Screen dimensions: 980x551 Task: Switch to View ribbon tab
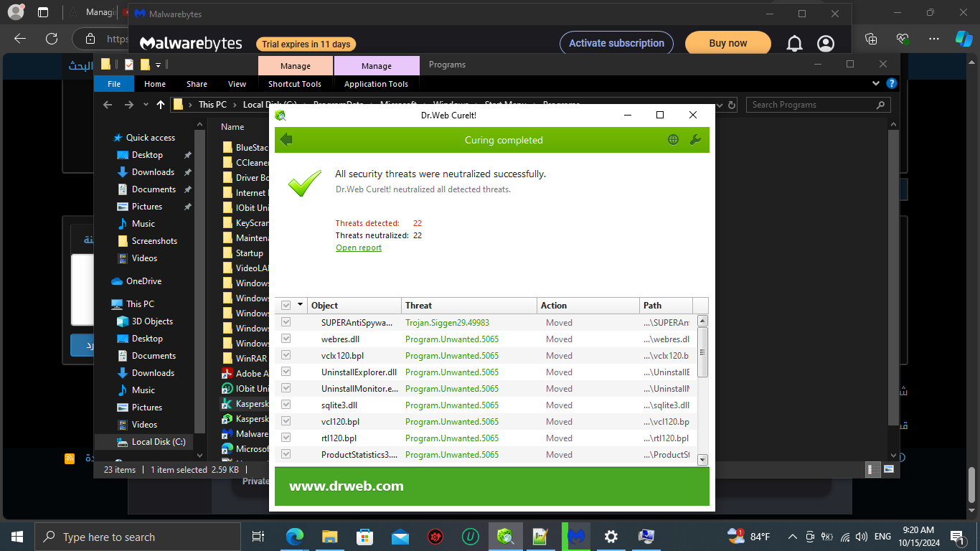pyautogui.click(x=237, y=84)
